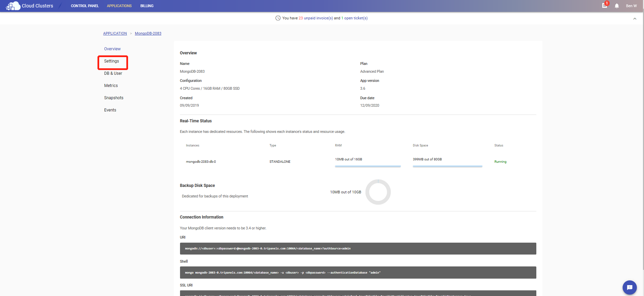Click the Connection Information heading
Image resolution: width=644 pixels, height=296 pixels.
201,217
